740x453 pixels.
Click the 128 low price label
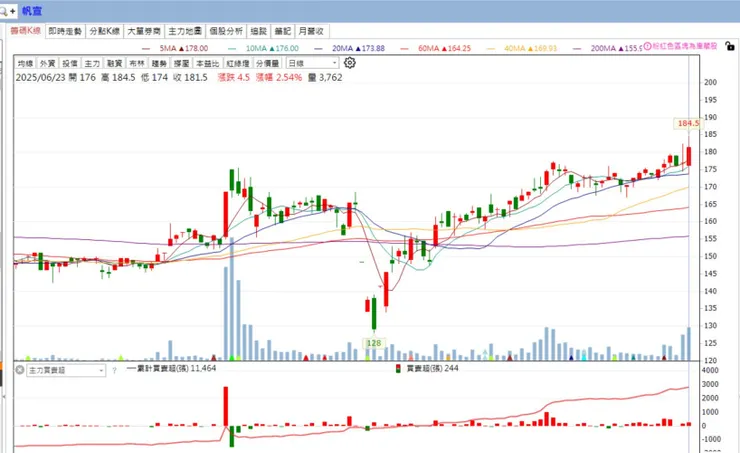point(373,343)
